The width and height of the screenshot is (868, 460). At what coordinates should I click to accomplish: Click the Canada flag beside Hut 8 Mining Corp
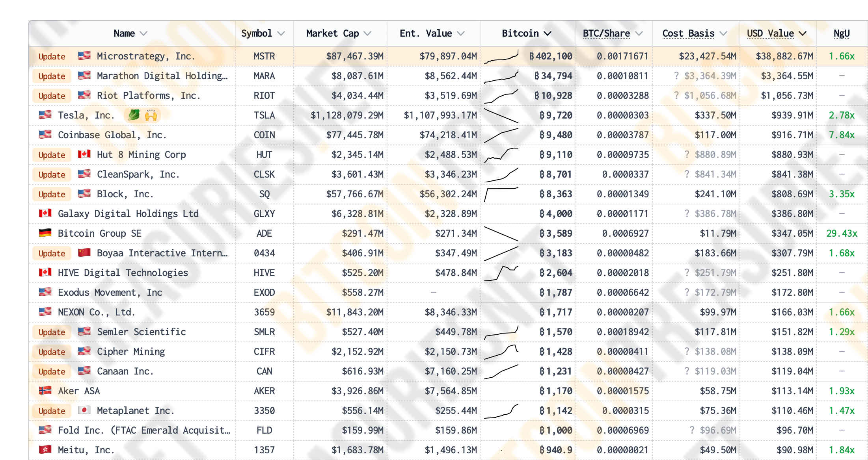point(84,154)
